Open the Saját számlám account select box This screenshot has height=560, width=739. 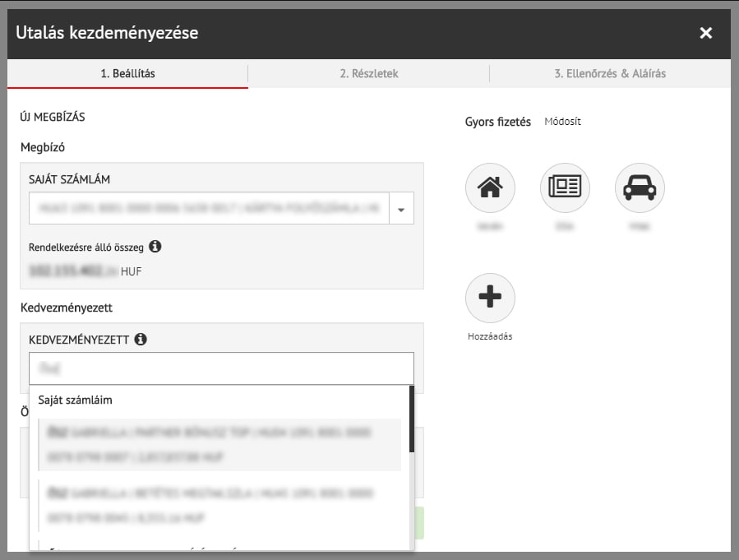coord(208,209)
